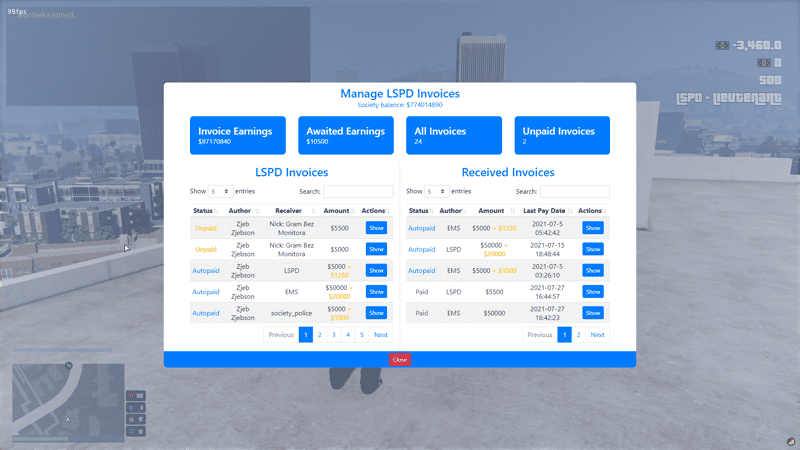Go to page 4 of LSPD Invoices
The width and height of the screenshot is (800, 450).
pyautogui.click(x=348, y=335)
